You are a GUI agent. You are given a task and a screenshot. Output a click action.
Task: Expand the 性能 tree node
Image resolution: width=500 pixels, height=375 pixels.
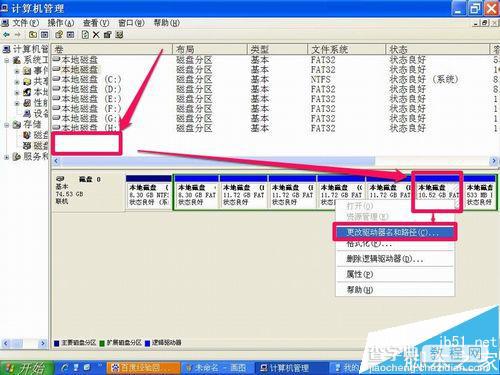coord(17,103)
